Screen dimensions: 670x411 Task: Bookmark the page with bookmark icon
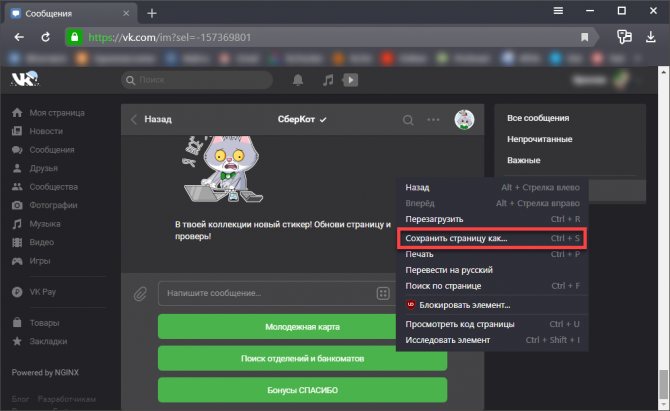pos(585,37)
